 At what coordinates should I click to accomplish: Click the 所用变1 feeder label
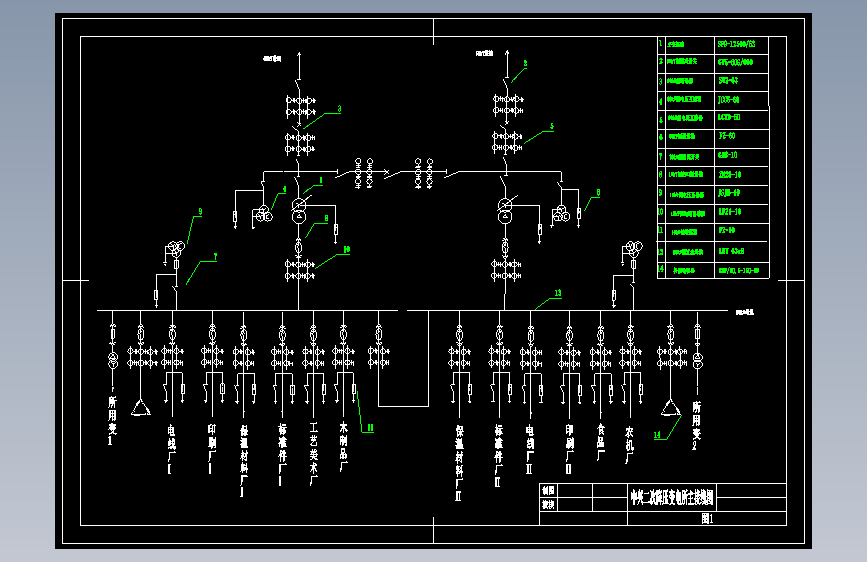point(112,420)
